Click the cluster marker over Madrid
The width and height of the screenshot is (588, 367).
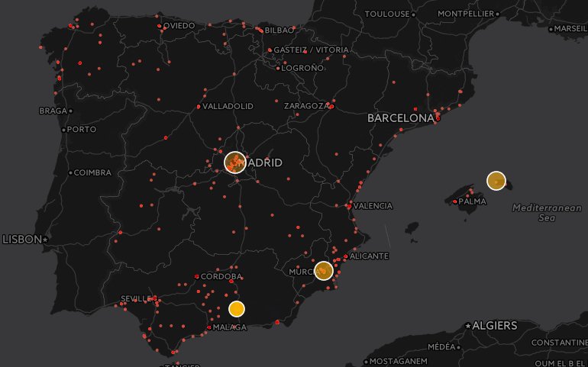[x=234, y=163]
